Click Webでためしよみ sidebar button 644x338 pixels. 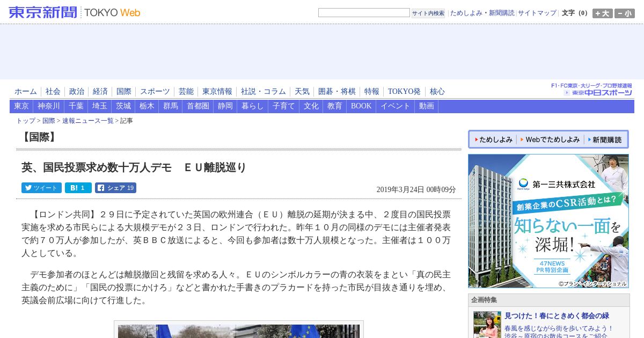(x=550, y=139)
